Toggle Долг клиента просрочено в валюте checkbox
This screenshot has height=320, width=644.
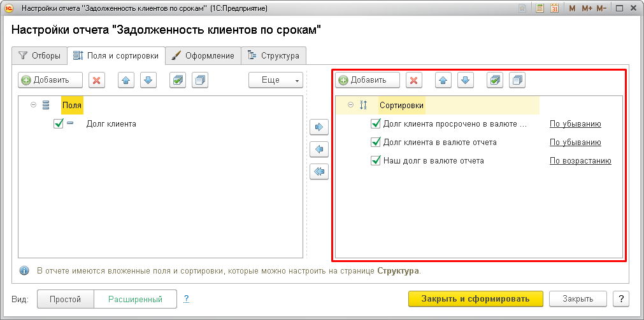coord(375,123)
